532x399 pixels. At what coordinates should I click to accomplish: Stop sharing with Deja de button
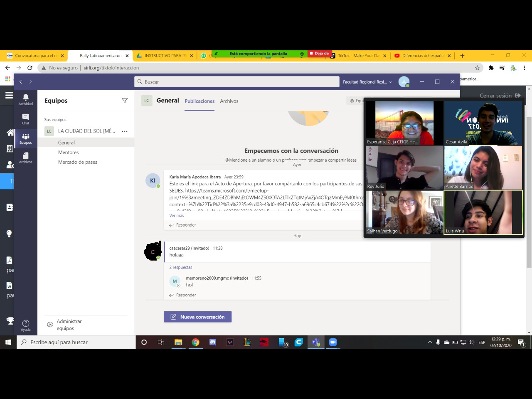[319, 54]
